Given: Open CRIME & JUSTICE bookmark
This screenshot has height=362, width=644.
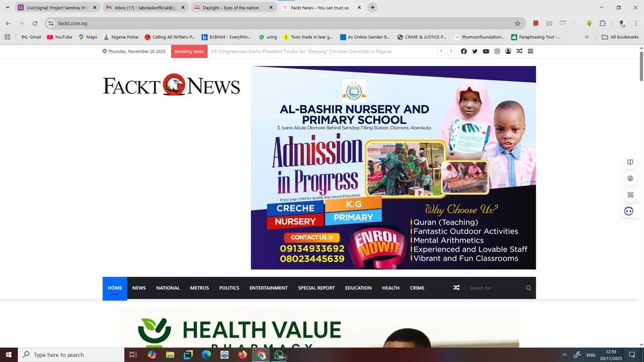Looking at the screenshot, I should pyautogui.click(x=421, y=37).
